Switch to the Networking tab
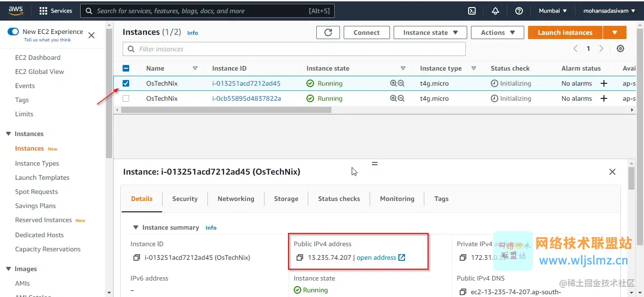The width and height of the screenshot is (644, 297). (236, 199)
